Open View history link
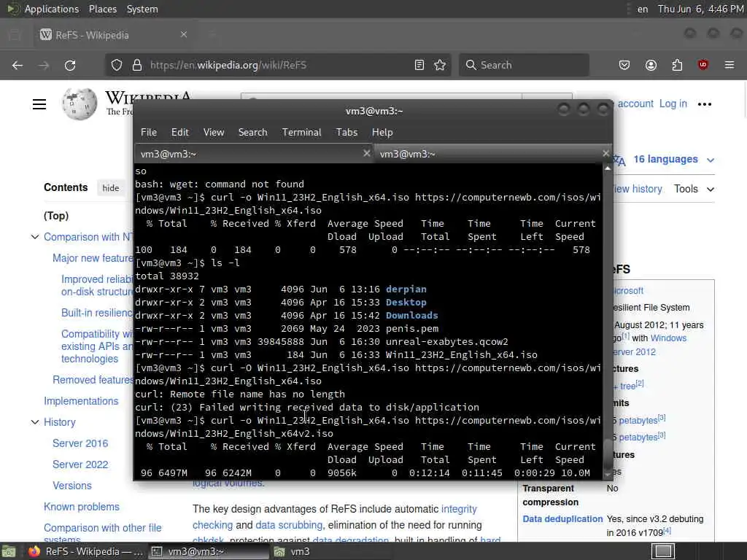Screen dimensions: 747x560 coord(638,189)
